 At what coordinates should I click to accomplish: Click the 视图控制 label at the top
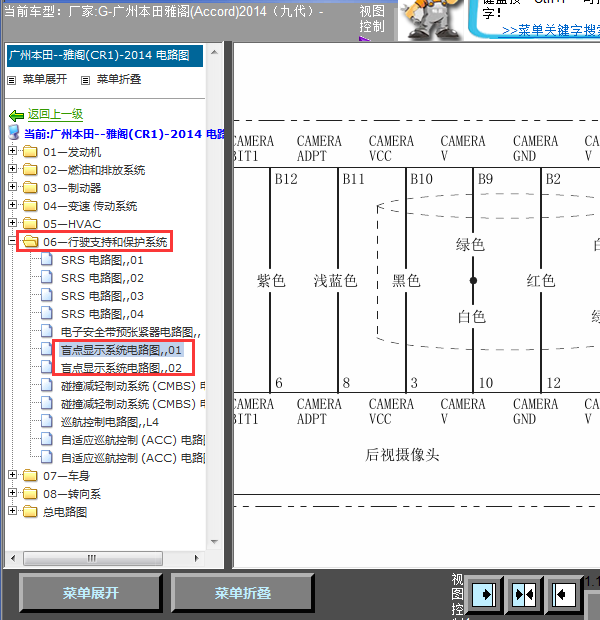[372, 19]
